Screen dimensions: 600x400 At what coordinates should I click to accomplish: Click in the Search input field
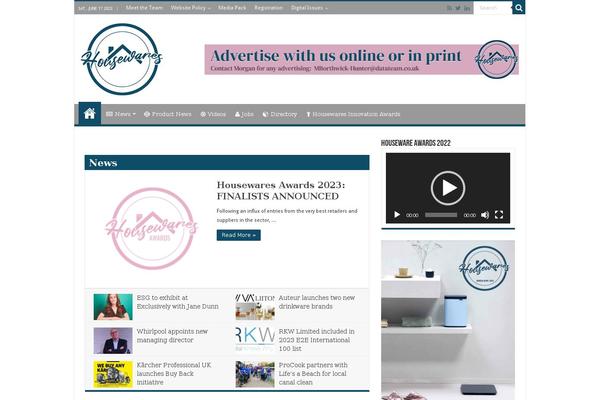[x=492, y=8]
